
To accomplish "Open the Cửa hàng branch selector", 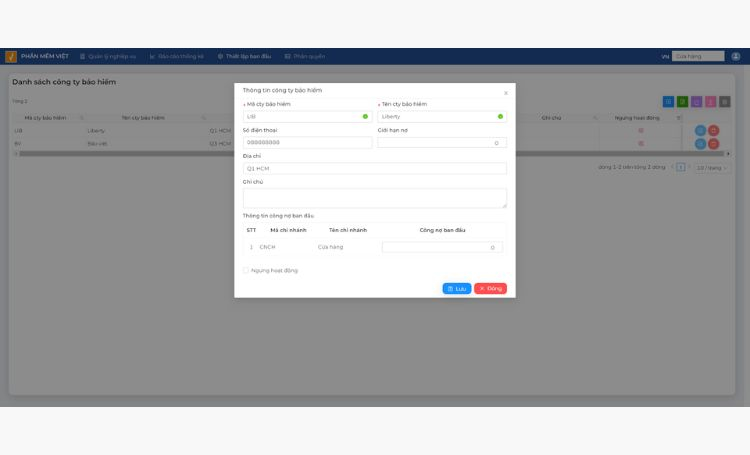I will click(x=698, y=56).
